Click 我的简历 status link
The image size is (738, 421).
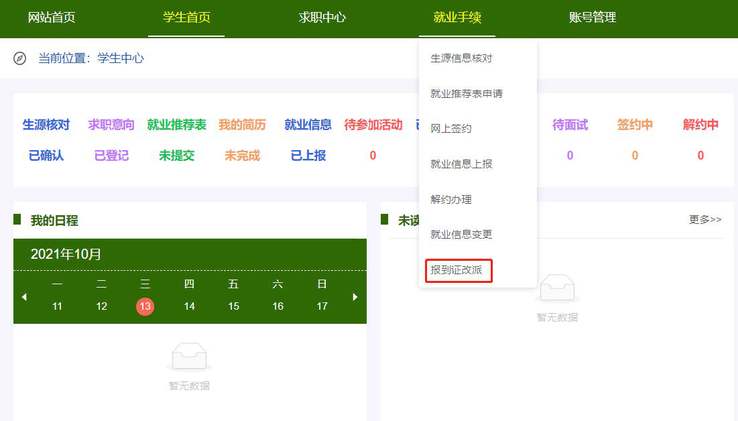coord(242,125)
